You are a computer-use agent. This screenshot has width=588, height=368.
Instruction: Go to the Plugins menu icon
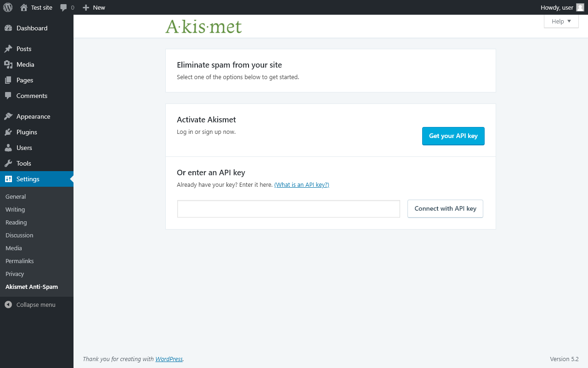8,132
